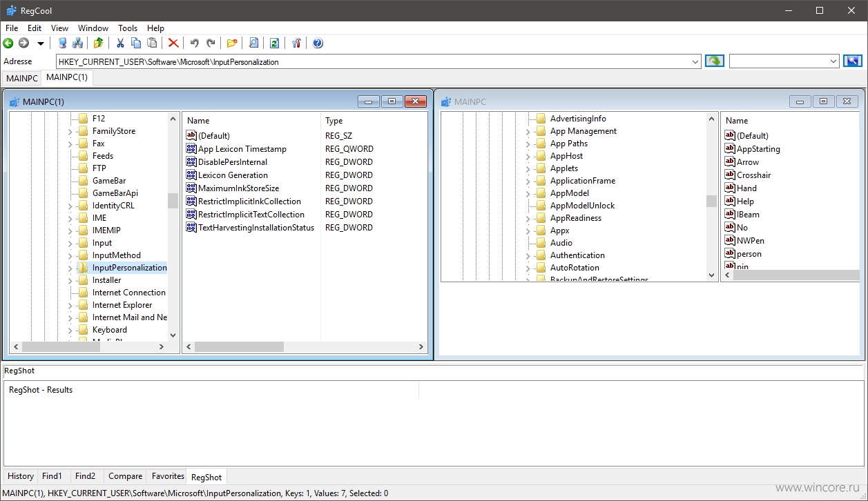Open the Edit menu
The image size is (868, 501).
35,28
